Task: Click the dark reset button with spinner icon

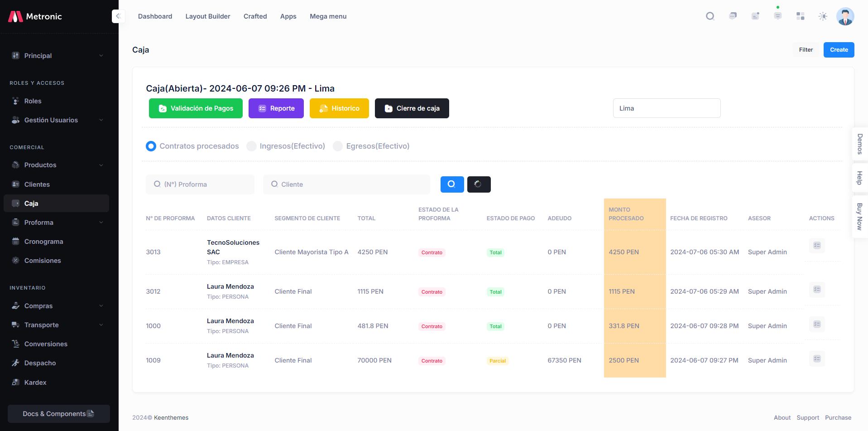Action: (x=479, y=184)
